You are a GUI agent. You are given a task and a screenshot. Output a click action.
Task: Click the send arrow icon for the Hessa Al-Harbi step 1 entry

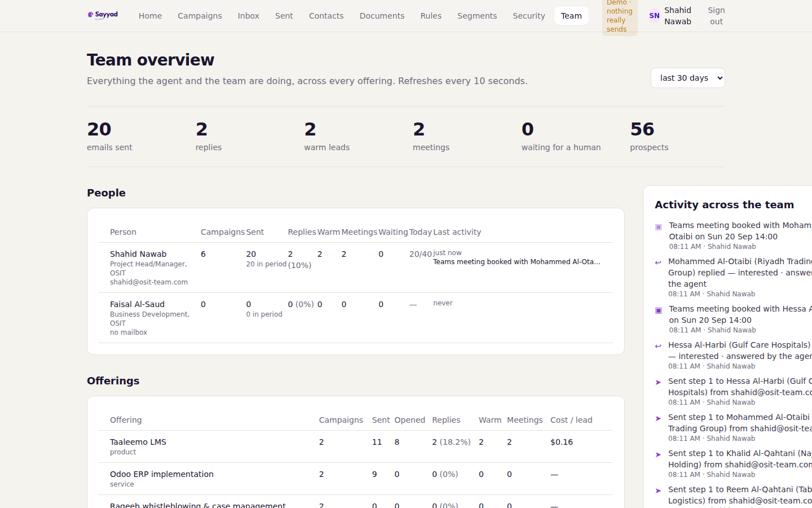tap(658, 382)
